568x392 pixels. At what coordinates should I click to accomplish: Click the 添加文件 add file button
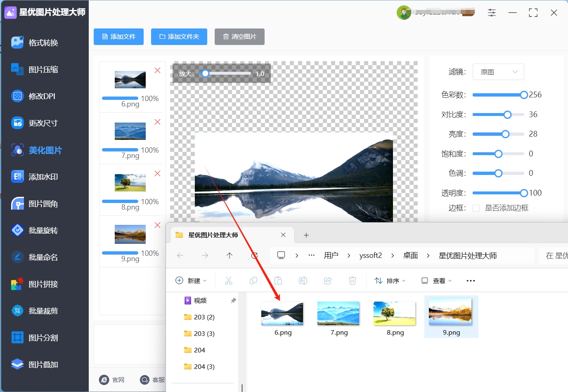click(118, 37)
